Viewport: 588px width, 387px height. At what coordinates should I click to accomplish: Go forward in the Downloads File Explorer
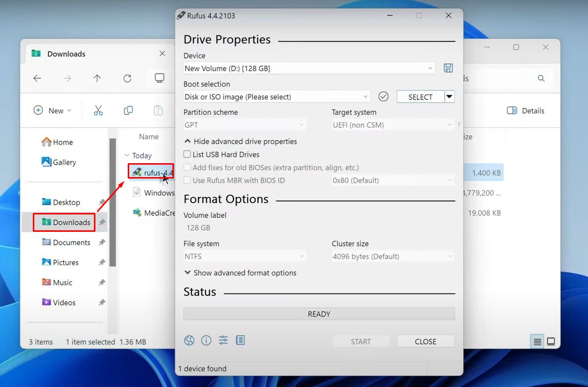tap(68, 78)
